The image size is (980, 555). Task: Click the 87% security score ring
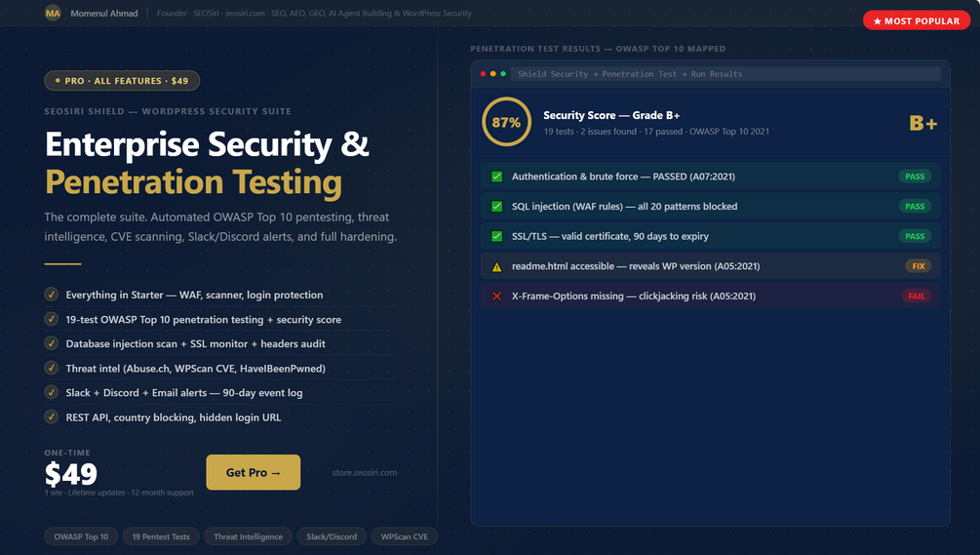click(x=506, y=123)
